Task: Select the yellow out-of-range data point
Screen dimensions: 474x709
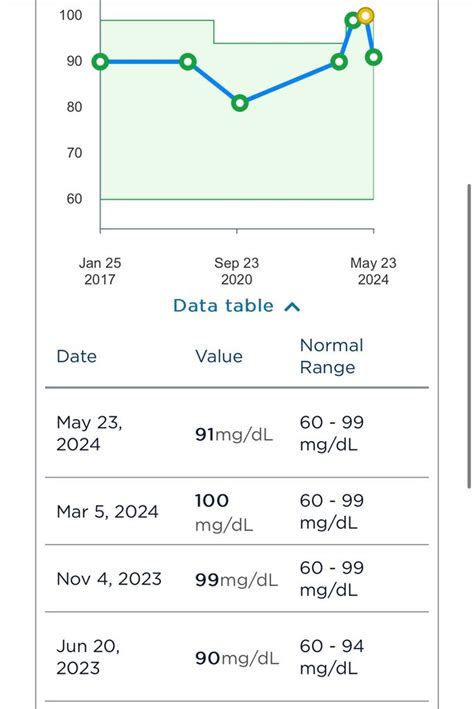Action: [365, 16]
